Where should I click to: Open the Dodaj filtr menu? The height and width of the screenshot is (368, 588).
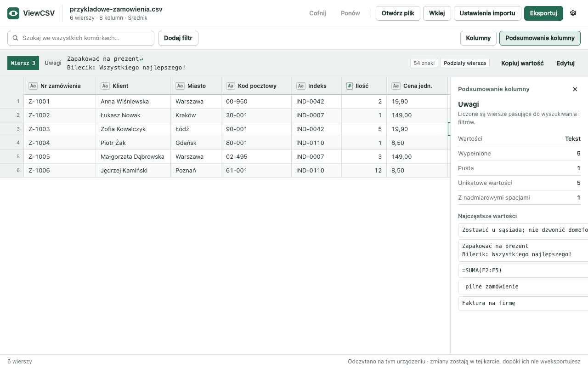(178, 38)
